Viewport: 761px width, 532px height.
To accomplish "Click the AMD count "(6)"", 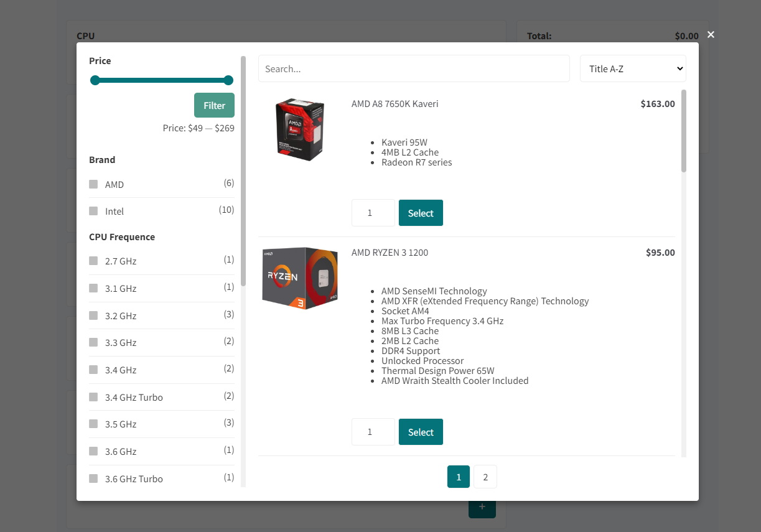I will click(x=229, y=183).
